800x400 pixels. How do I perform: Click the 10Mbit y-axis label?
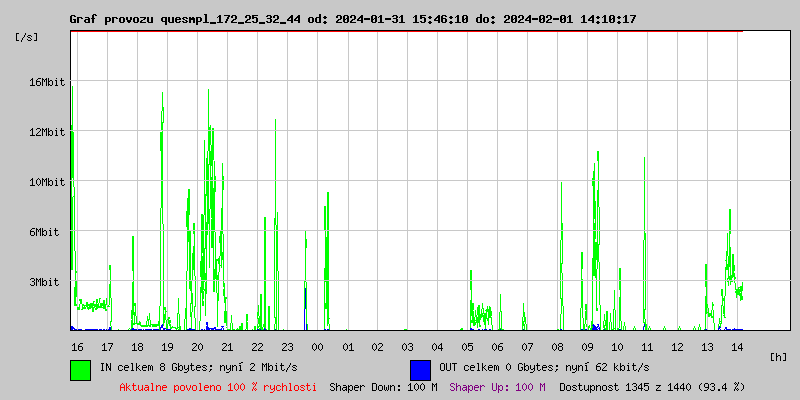coord(46,182)
